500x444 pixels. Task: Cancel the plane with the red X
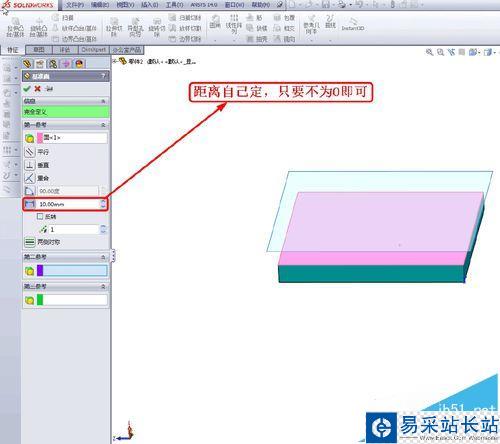38,89
